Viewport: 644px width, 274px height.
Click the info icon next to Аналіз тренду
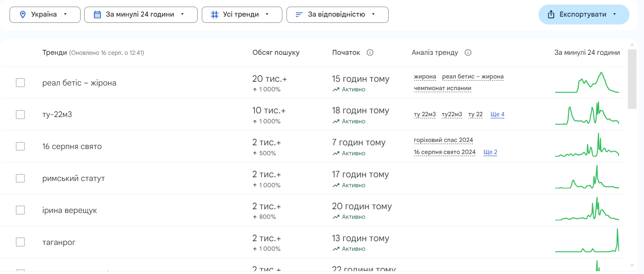pyautogui.click(x=468, y=53)
